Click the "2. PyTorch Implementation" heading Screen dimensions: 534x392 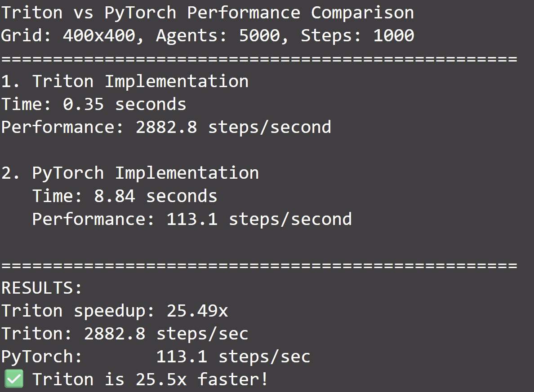pyautogui.click(x=130, y=173)
